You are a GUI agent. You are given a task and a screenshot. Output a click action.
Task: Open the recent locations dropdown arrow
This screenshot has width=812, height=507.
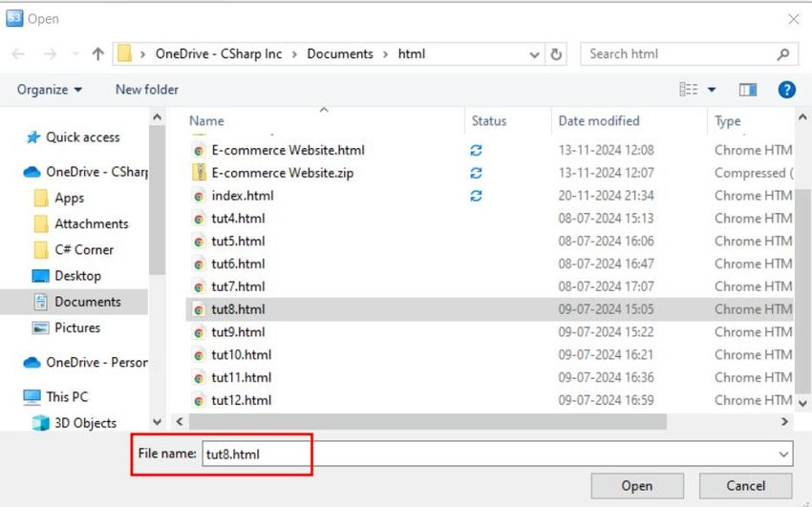tap(75, 53)
